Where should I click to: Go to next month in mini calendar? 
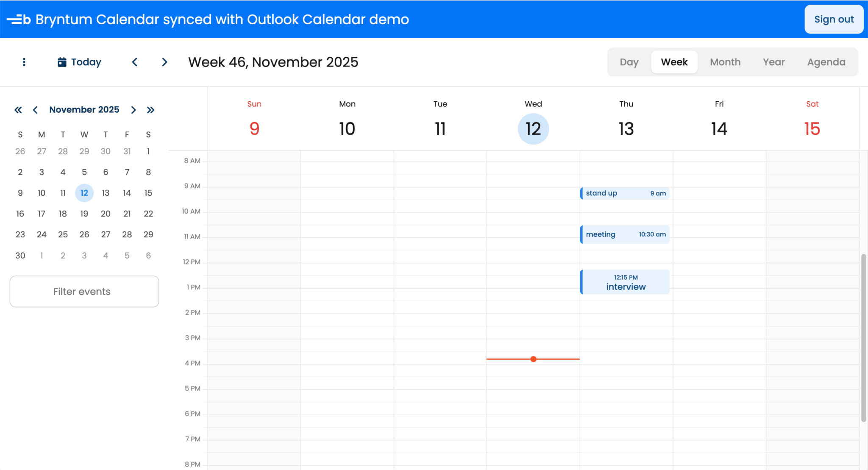134,110
